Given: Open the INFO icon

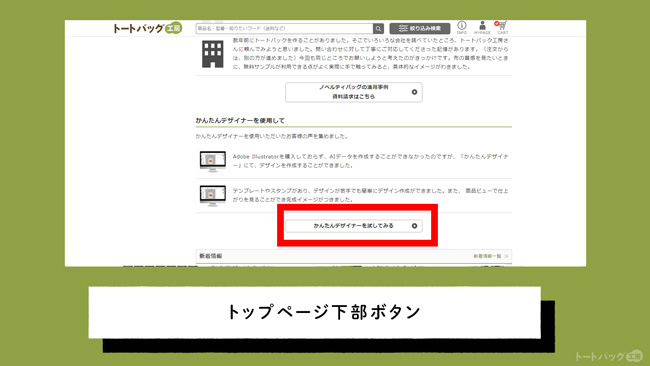Looking at the screenshot, I should (462, 27).
